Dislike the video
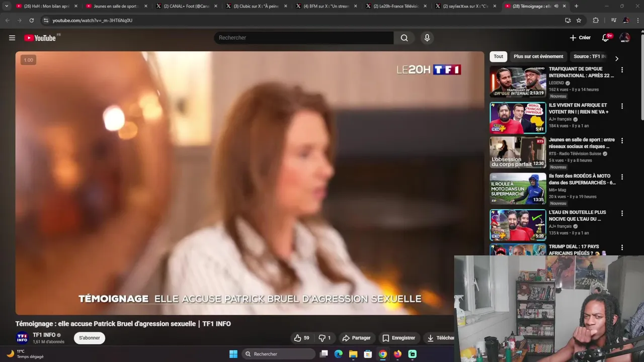644x362 pixels. click(325, 338)
